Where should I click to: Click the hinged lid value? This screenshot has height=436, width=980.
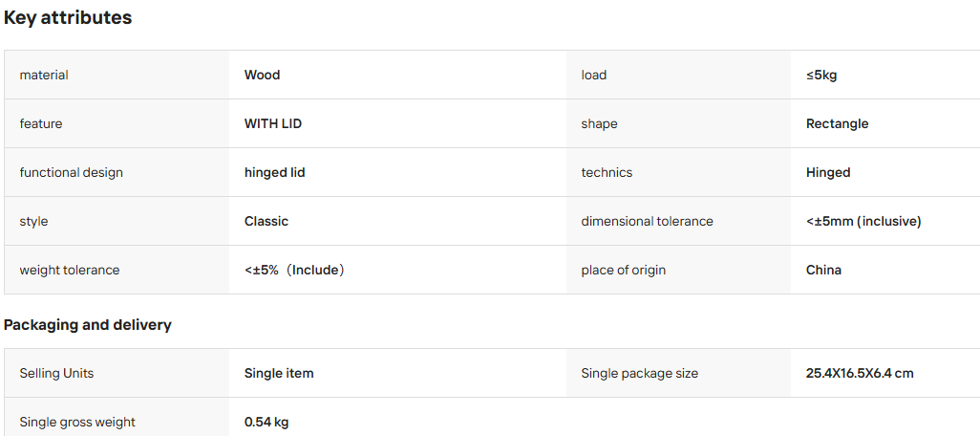[274, 173]
